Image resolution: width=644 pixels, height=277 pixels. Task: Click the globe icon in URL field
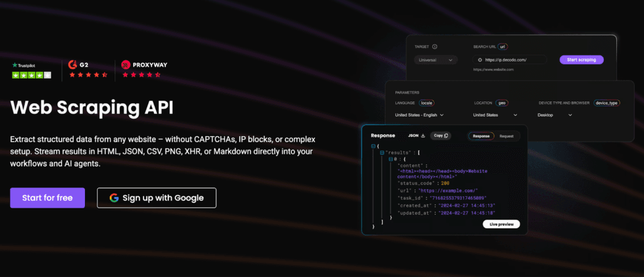coord(480,60)
